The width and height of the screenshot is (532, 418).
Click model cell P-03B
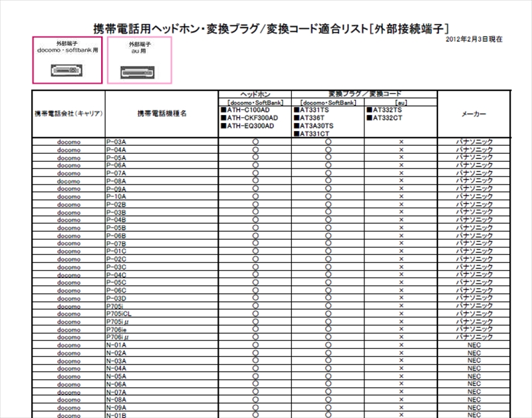click(x=162, y=212)
